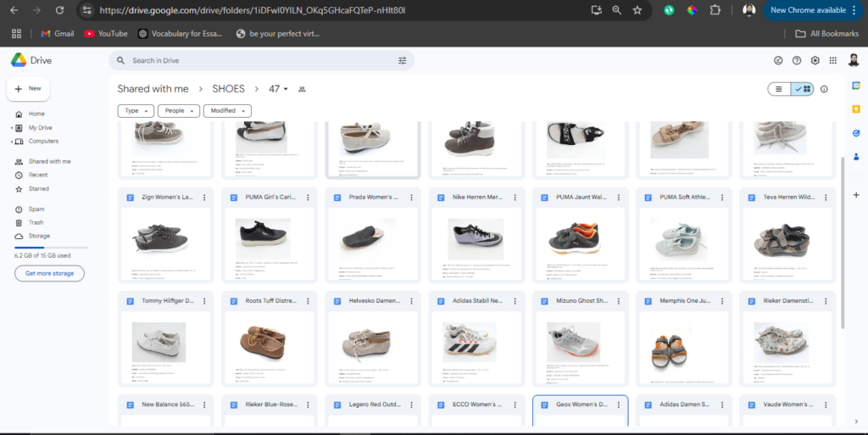
Task: Open more actions for Zign Women's La... file
Action: (204, 198)
